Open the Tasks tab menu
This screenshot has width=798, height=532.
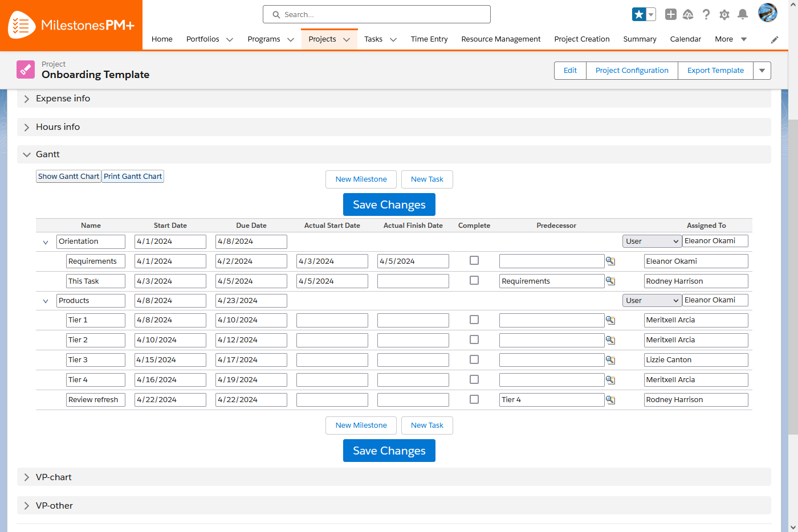pos(393,39)
